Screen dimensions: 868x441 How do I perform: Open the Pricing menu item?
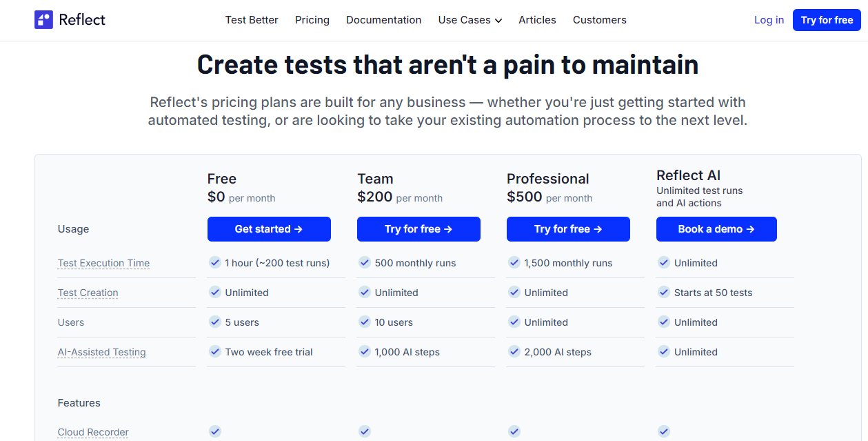click(312, 20)
